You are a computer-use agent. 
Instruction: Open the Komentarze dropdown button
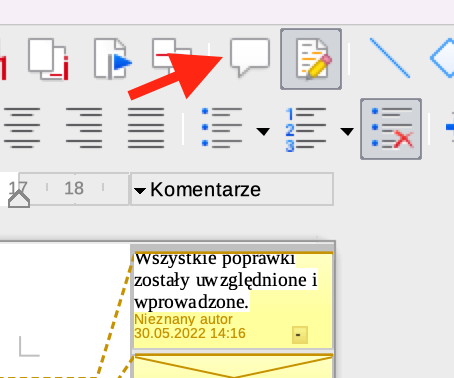[232, 189]
